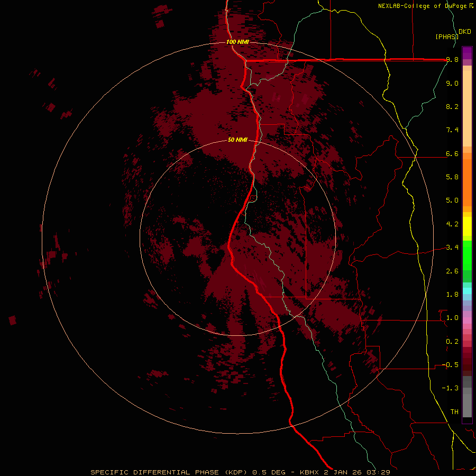Click the 9.0 scale value

(452, 83)
